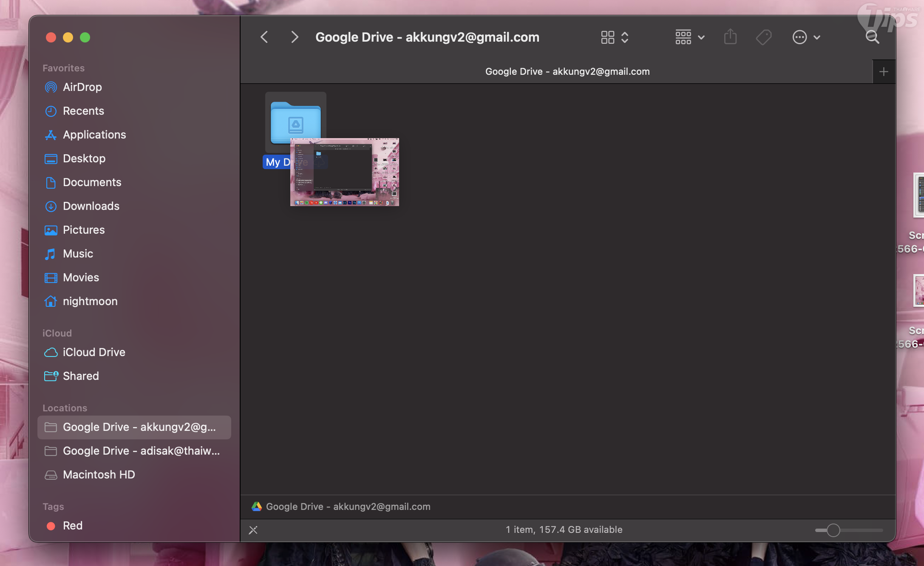
Task: Open Downloads folder in sidebar
Action: point(91,206)
